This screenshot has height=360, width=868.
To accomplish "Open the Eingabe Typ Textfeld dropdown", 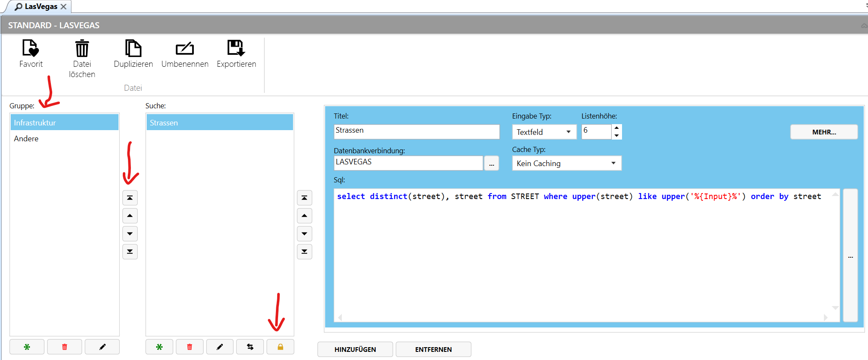I will [x=544, y=132].
